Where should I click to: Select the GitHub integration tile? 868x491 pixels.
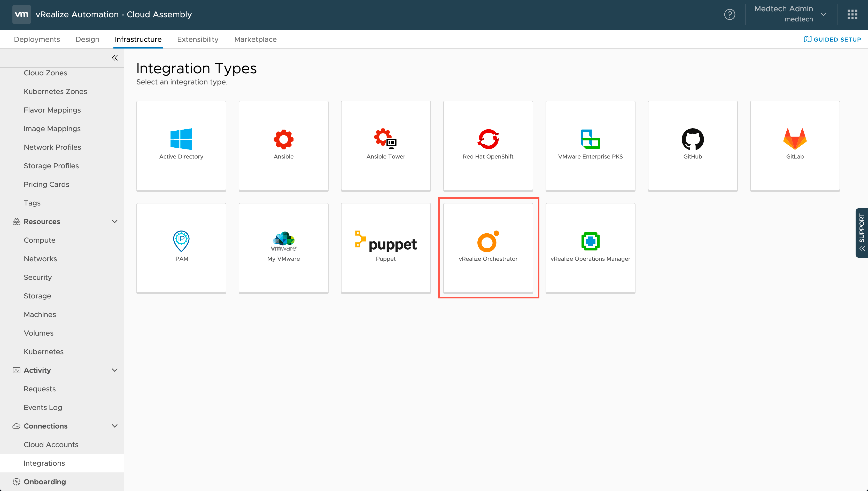693,145
